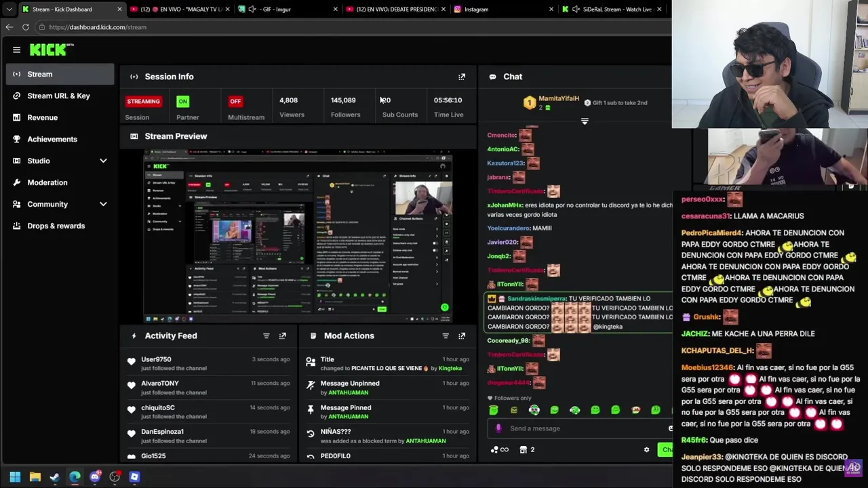This screenshot has height=488, width=868.
Task: Click Gift 1 sub to take 2nd
Action: 615,103
